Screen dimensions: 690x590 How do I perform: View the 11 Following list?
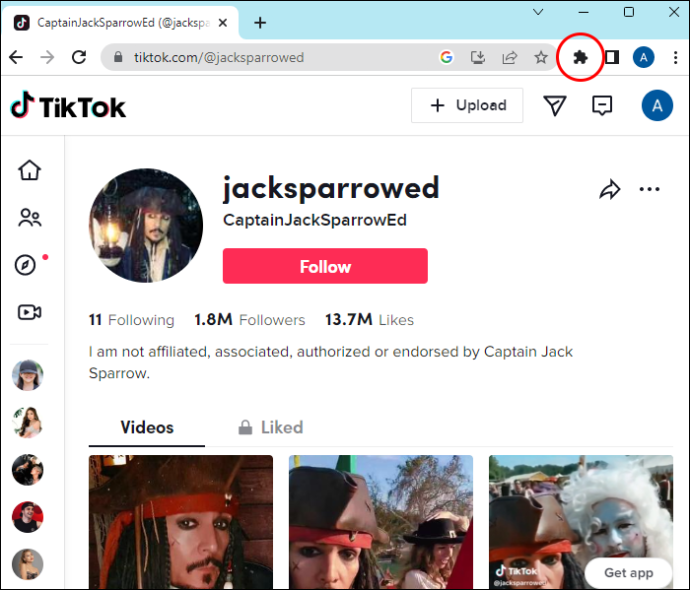coord(132,320)
